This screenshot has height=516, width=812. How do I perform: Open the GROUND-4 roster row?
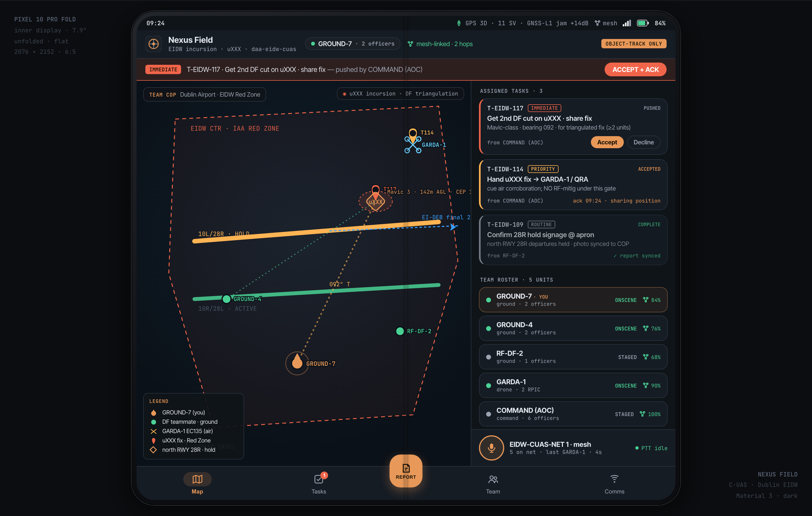[573, 328]
